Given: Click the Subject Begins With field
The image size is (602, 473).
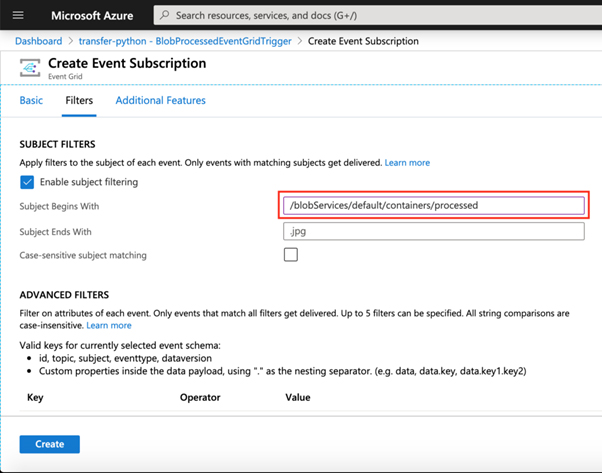Looking at the screenshot, I should [434, 205].
